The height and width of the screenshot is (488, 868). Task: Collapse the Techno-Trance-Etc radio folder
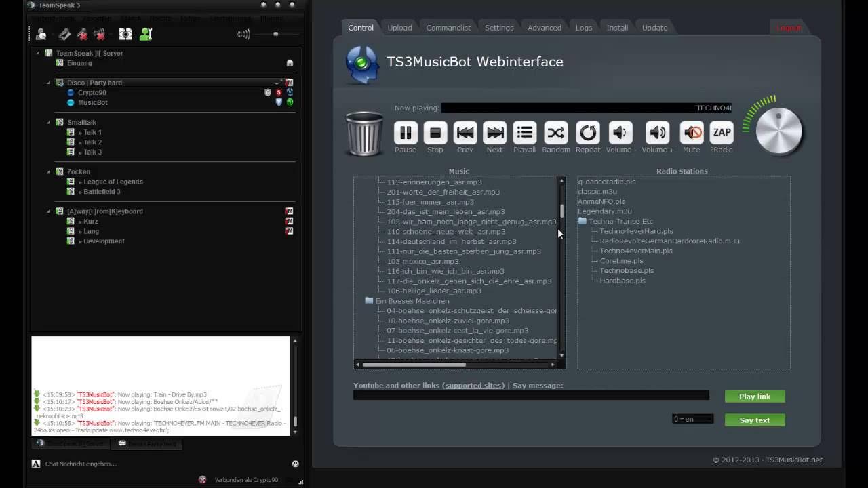(x=582, y=221)
